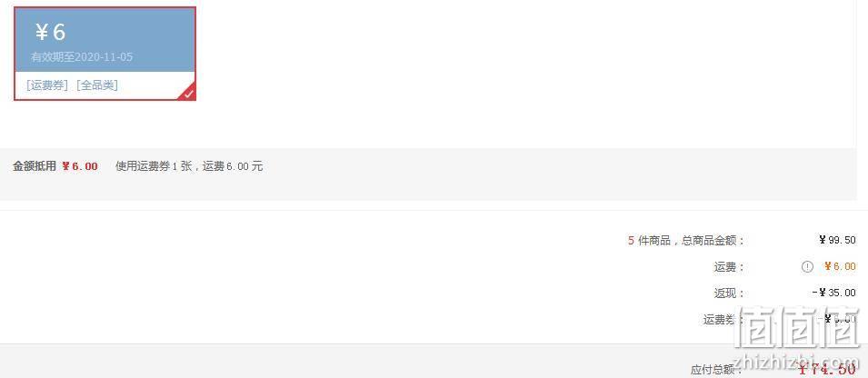The height and width of the screenshot is (378, 868).
Task: Select the ¥6 shipping coupon card
Action: (x=105, y=54)
